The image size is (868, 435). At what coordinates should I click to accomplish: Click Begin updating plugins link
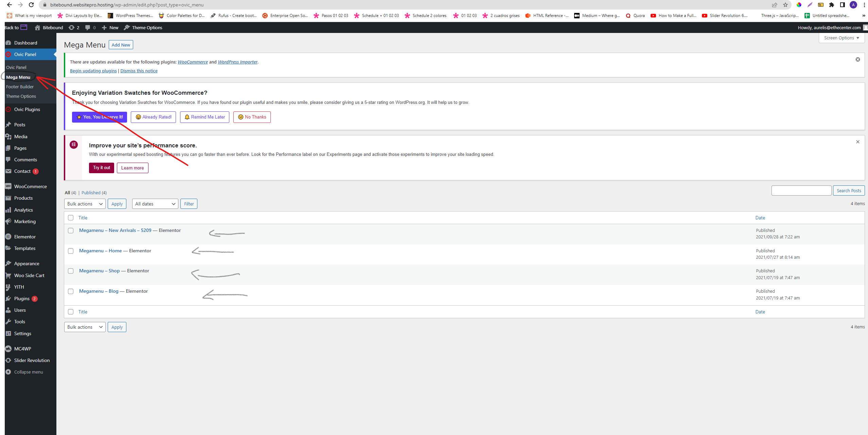93,71
